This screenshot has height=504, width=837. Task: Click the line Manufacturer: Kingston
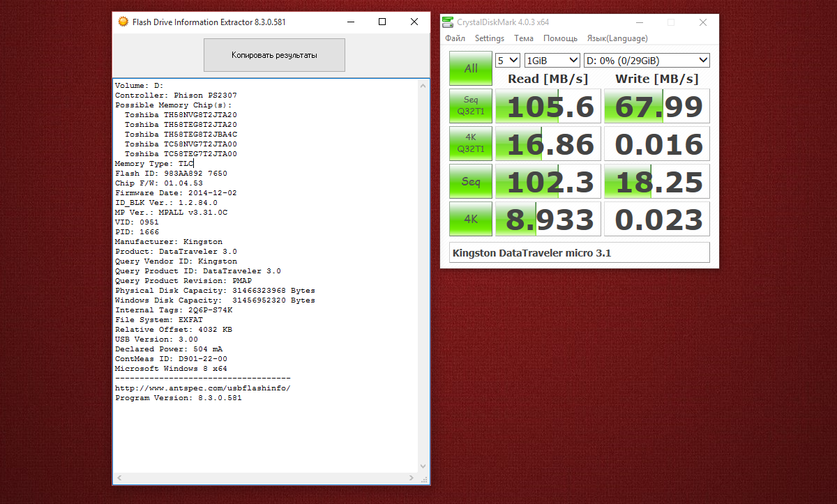(169, 241)
